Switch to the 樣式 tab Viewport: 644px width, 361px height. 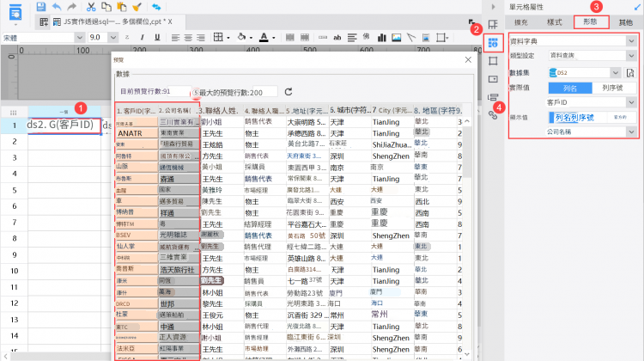point(555,22)
